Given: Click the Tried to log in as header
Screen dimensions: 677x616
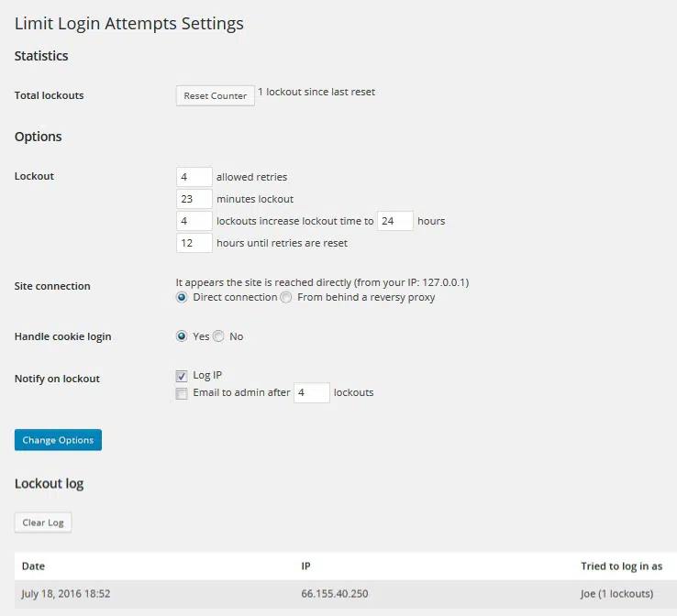Looking at the screenshot, I should point(621,566).
